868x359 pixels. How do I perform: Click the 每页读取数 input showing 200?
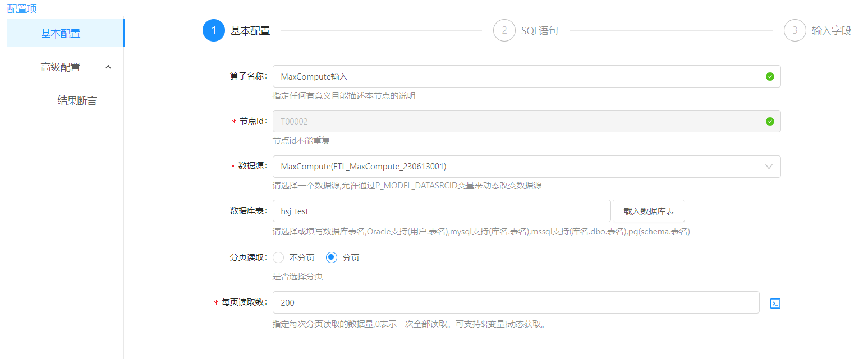pos(515,303)
